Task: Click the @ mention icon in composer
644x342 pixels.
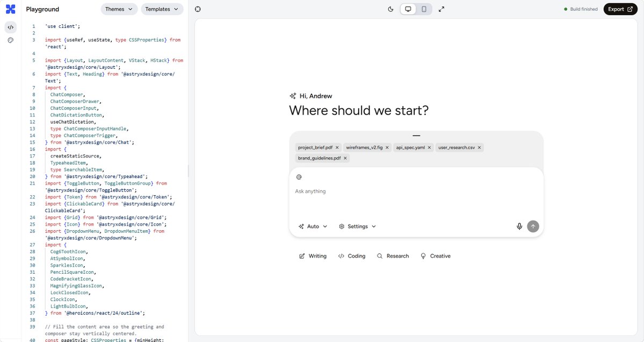Action: [299, 177]
